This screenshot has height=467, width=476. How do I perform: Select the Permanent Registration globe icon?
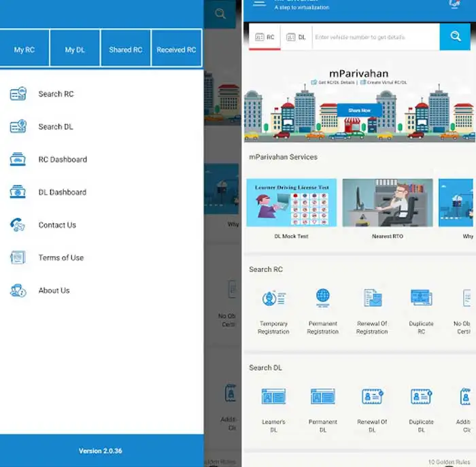coord(322,298)
